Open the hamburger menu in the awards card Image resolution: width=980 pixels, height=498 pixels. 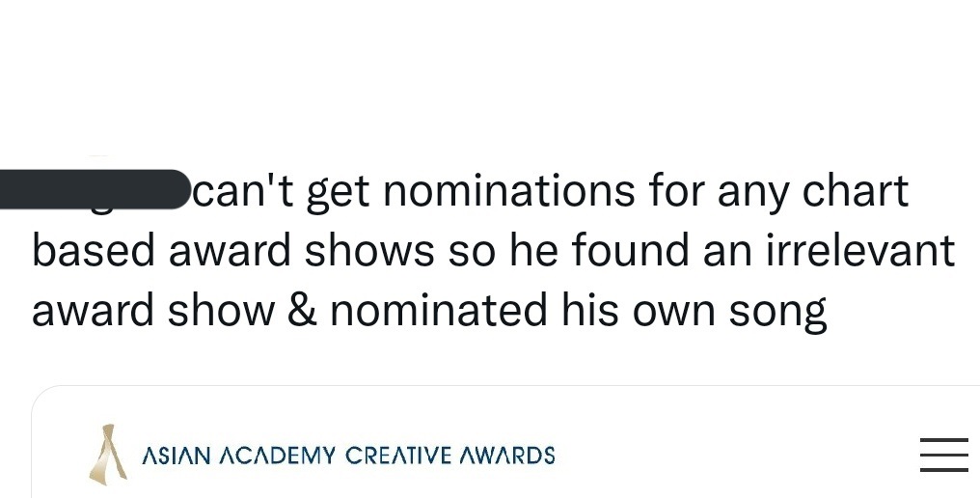tap(943, 455)
